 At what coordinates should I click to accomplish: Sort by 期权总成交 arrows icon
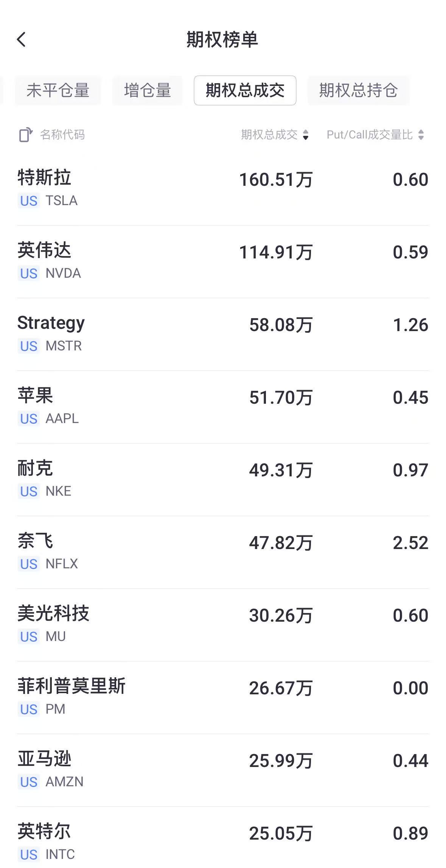coord(306,135)
